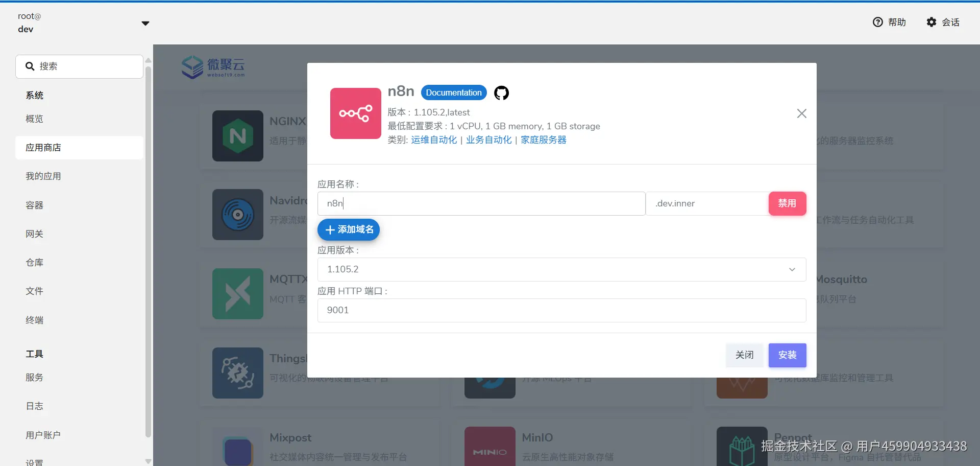This screenshot has height=466, width=980.
Task: Click the .dev.inner domain suffix field
Action: click(x=707, y=203)
